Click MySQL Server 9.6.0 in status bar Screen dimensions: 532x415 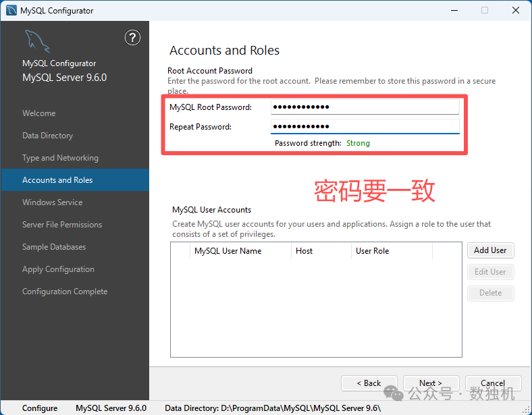[x=111, y=408]
